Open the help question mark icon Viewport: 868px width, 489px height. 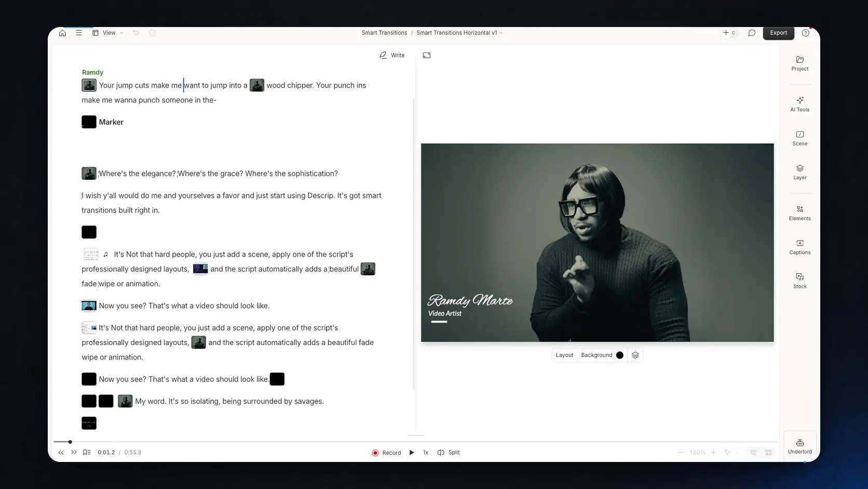coord(805,33)
